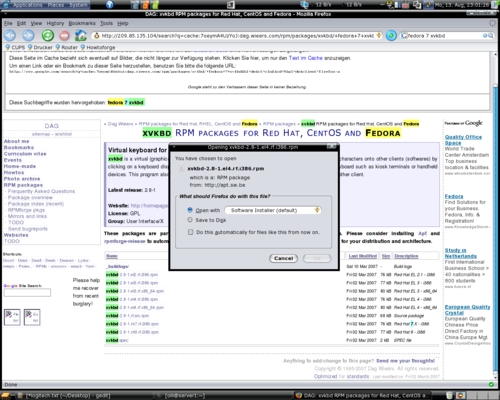Viewport: 500px width, 400px height.
Task: Click the red stop loading icon
Action: point(65,35)
